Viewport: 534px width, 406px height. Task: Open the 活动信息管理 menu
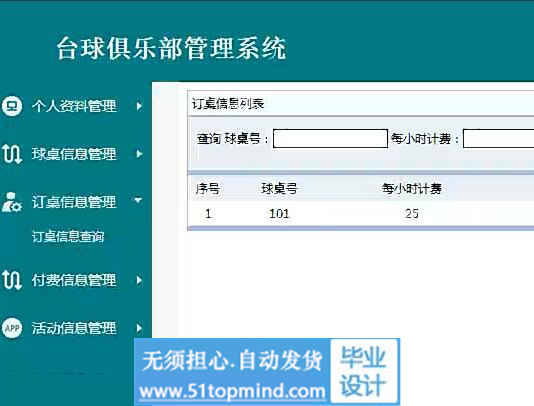pos(74,328)
